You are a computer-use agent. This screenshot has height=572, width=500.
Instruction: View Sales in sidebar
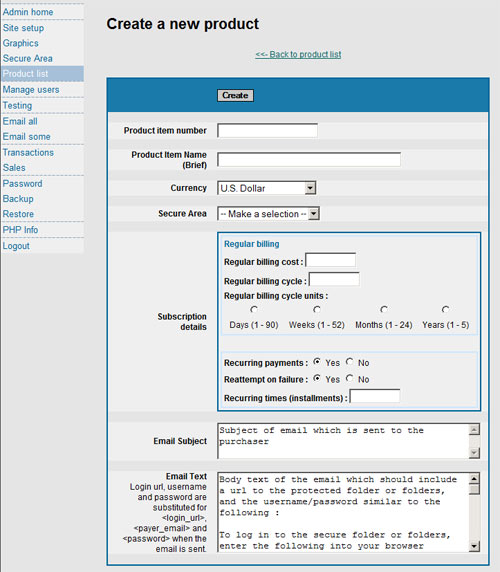point(14,168)
